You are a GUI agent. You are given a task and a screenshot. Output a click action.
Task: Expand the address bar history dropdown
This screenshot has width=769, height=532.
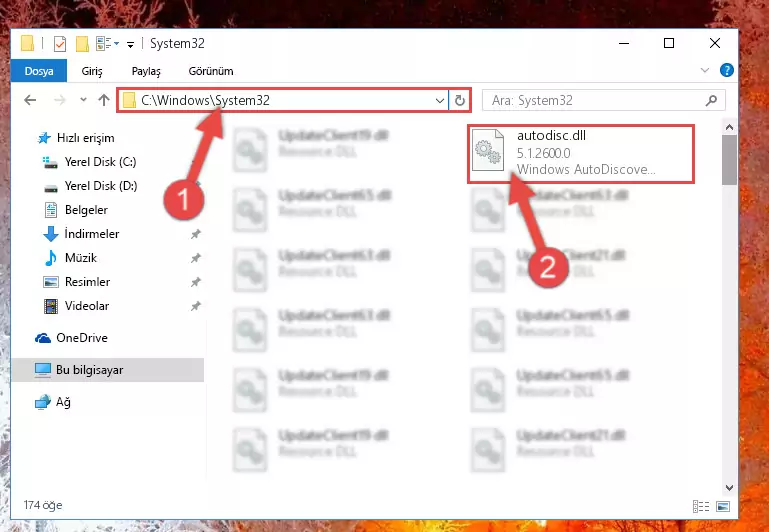coord(440,101)
